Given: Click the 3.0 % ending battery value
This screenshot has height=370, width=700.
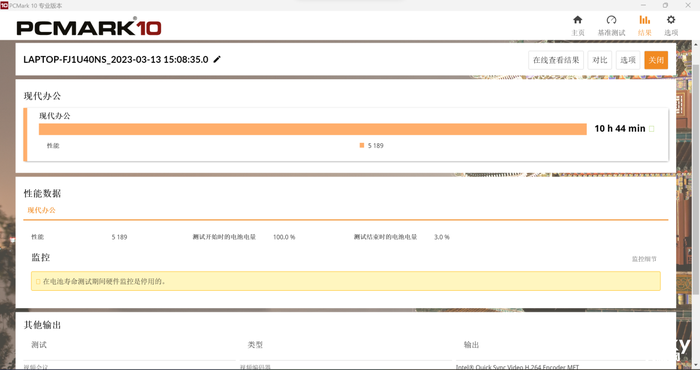Looking at the screenshot, I should tap(442, 237).
